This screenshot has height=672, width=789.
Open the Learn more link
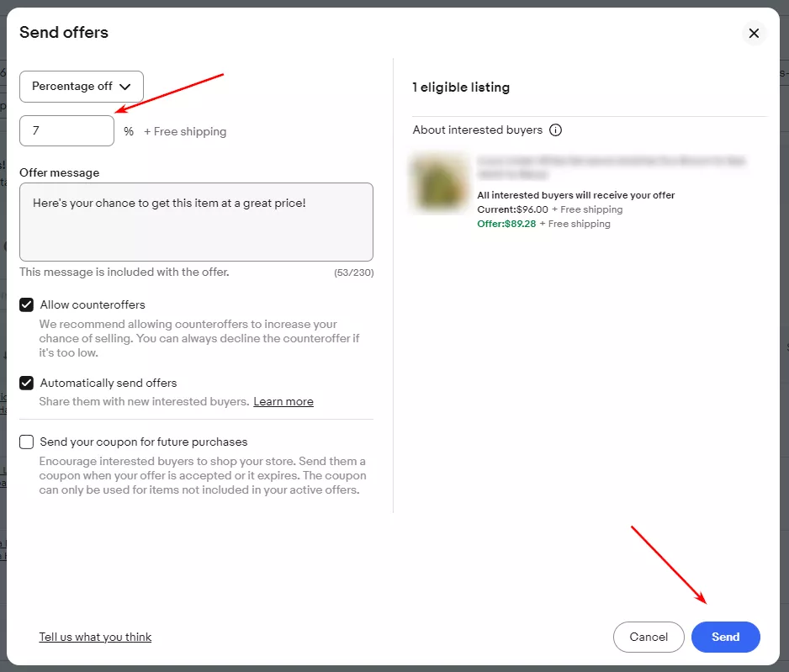point(283,401)
